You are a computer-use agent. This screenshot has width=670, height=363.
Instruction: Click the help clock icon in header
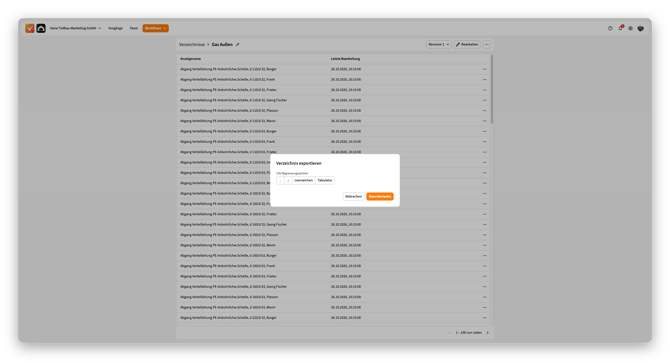tap(610, 28)
